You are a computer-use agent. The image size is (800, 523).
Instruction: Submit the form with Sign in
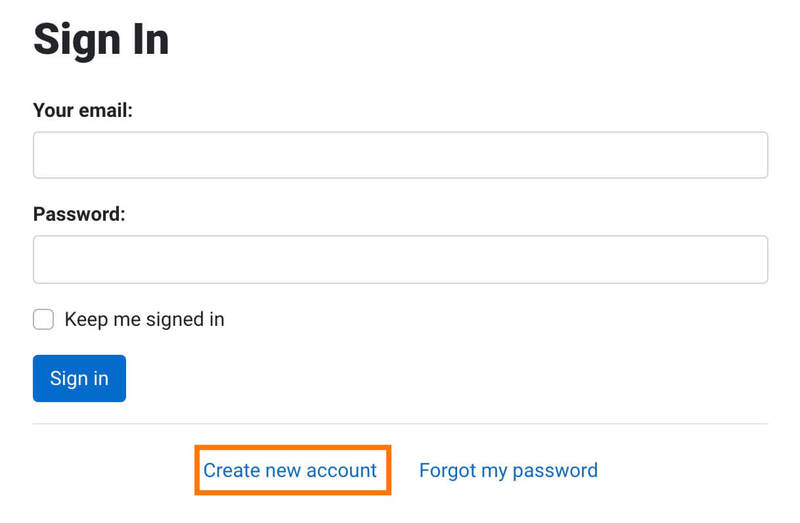79,378
